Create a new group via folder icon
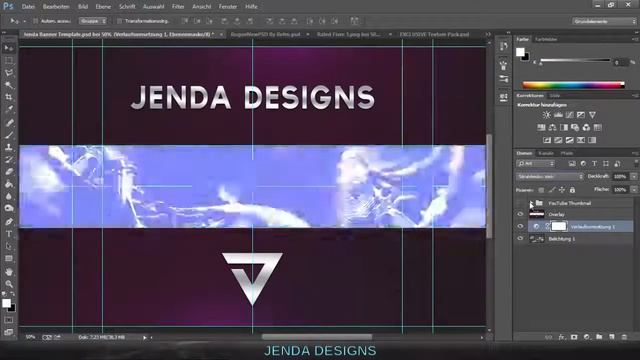640x360 pixels. [599, 337]
